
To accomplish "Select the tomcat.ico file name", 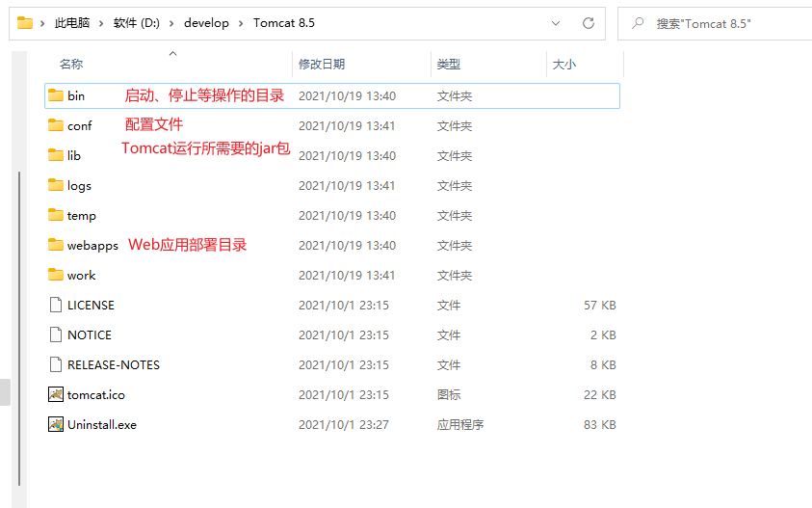I will 96,395.
